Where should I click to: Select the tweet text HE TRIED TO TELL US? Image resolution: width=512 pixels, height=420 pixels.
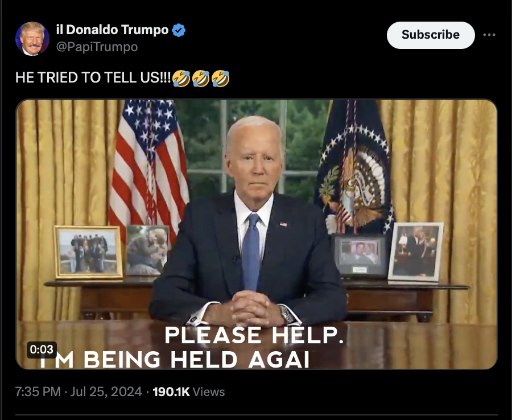(x=93, y=78)
